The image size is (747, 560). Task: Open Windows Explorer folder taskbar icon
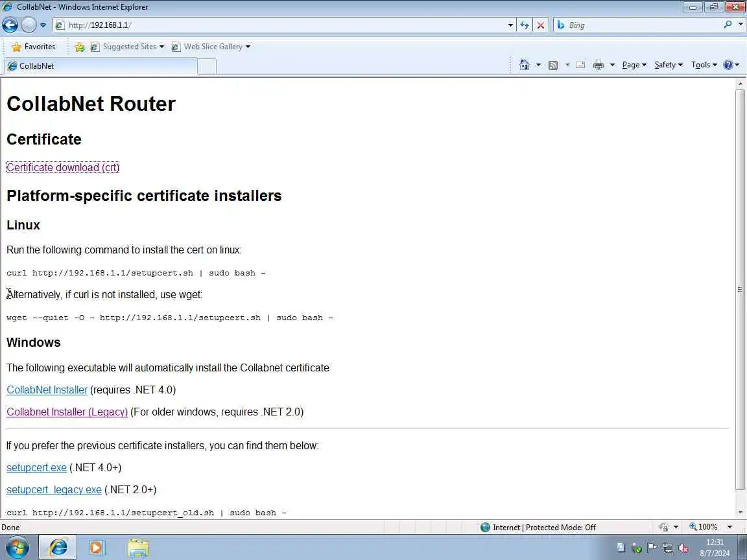[138, 548]
